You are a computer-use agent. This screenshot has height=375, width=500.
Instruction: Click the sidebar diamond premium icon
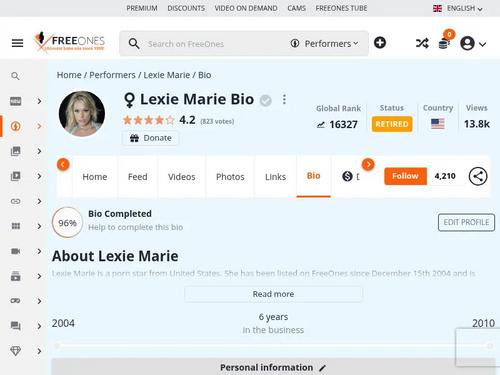point(16,351)
